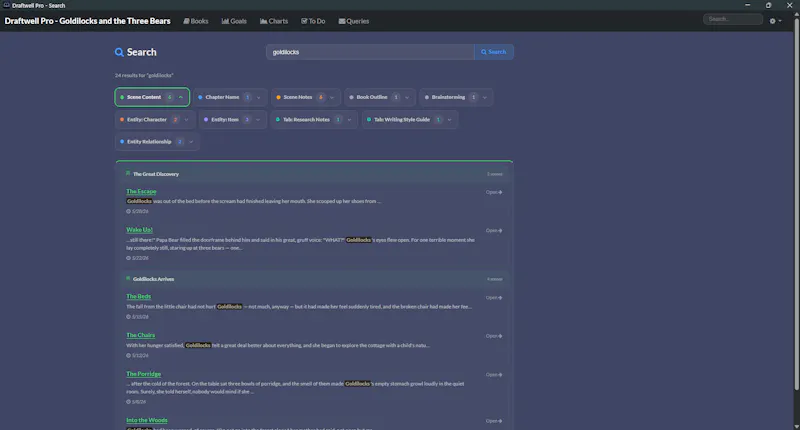Click the clock icon under The Porridge snippet
800x430 pixels.
coord(128,402)
